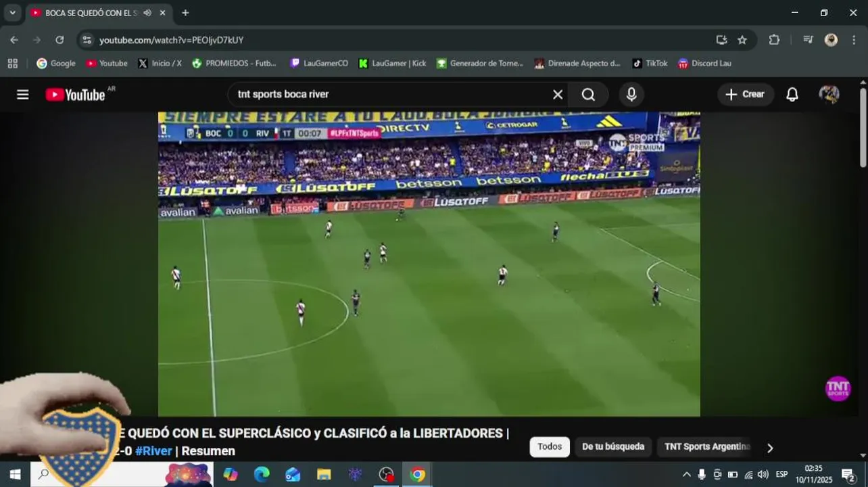Install app icon in address bar

pyautogui.click(x=721, y=40)
